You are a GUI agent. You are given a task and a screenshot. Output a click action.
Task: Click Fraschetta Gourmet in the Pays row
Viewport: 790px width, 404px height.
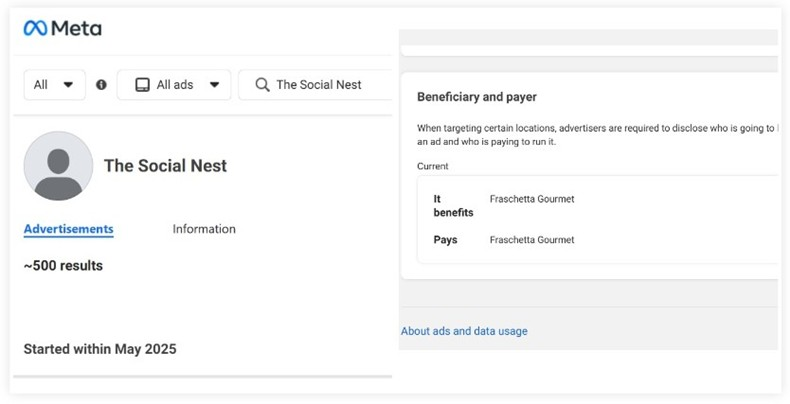click(x=532, y=240)
